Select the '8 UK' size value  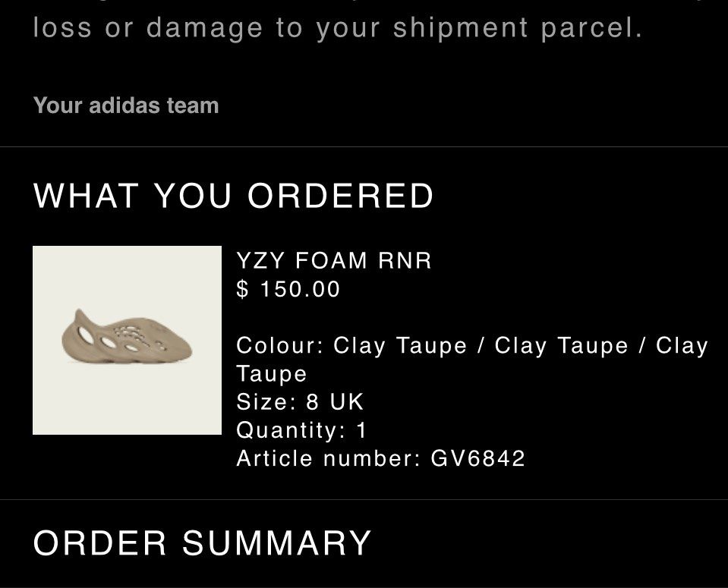tap(334, 402)
